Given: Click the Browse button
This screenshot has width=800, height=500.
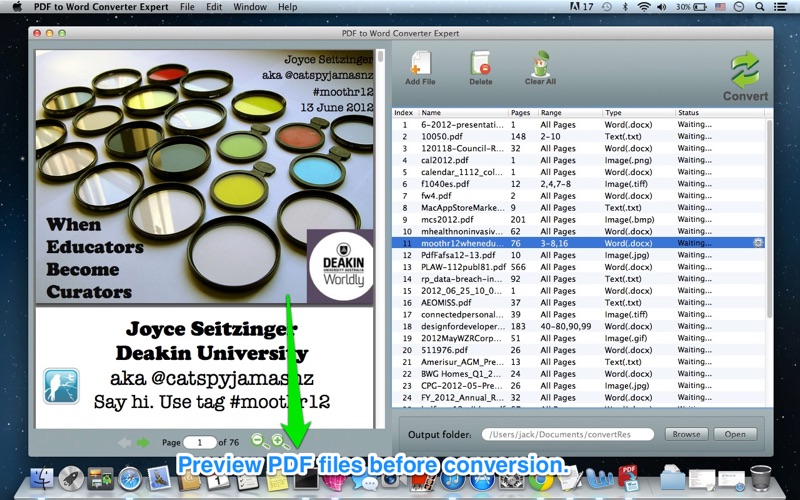Looking at the screenshot, I should tap(686, 435).
